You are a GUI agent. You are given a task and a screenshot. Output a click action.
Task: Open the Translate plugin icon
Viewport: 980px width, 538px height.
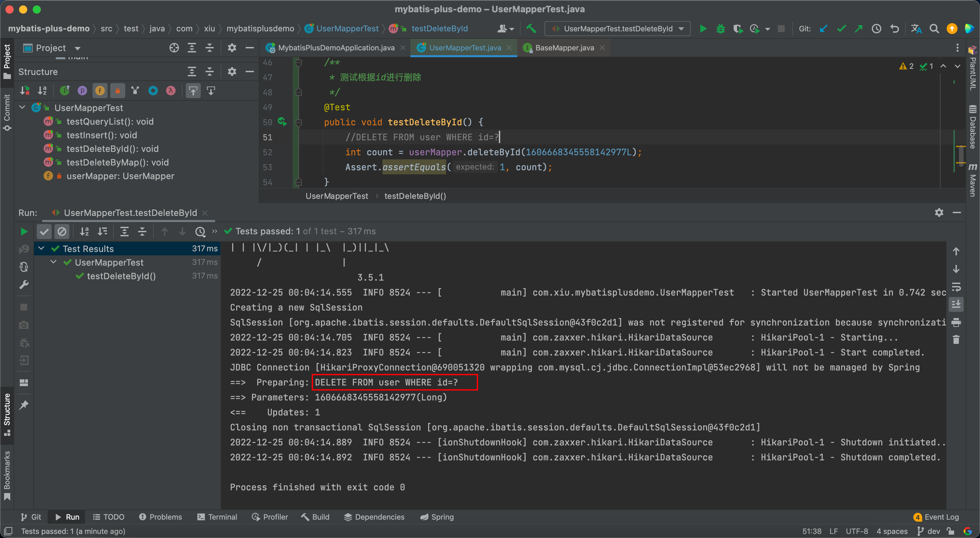916,29
